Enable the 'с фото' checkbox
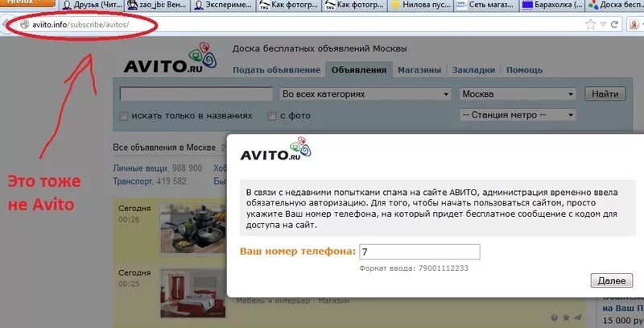The image size is (644, 328). click(x=271, y=116)
